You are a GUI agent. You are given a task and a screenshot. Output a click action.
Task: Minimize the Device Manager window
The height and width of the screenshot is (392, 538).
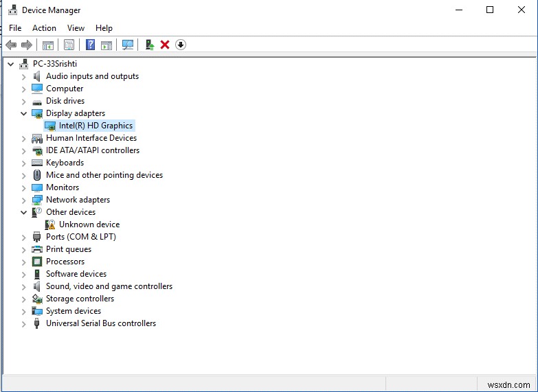(459, 10)
